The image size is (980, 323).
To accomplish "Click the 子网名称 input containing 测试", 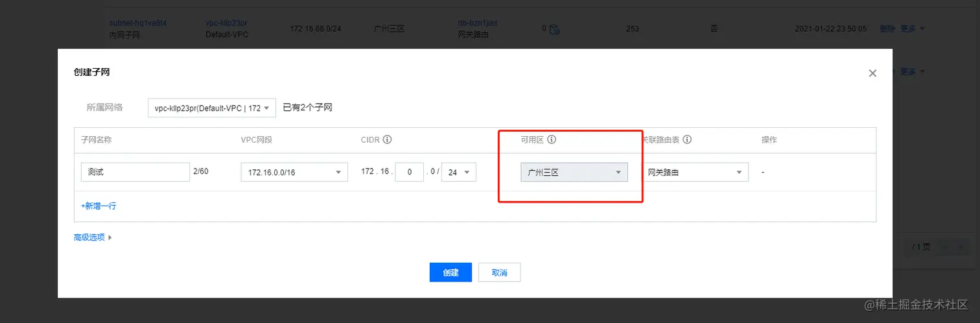I will pos(135,173).
